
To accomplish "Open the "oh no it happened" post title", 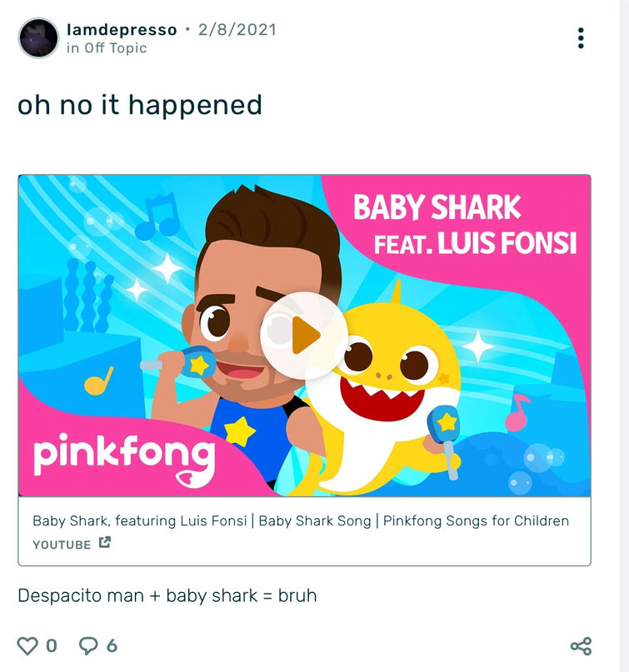I will [140, 105].
